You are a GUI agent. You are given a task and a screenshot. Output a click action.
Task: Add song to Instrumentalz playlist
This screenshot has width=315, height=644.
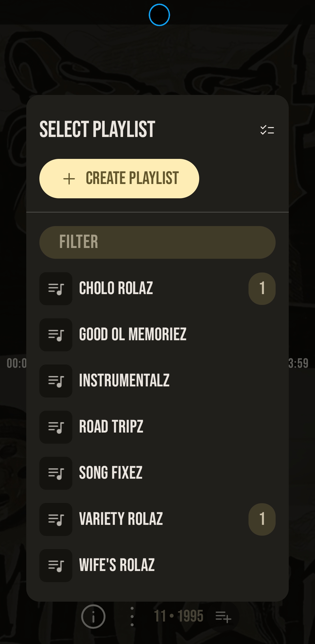pos(124,381)
